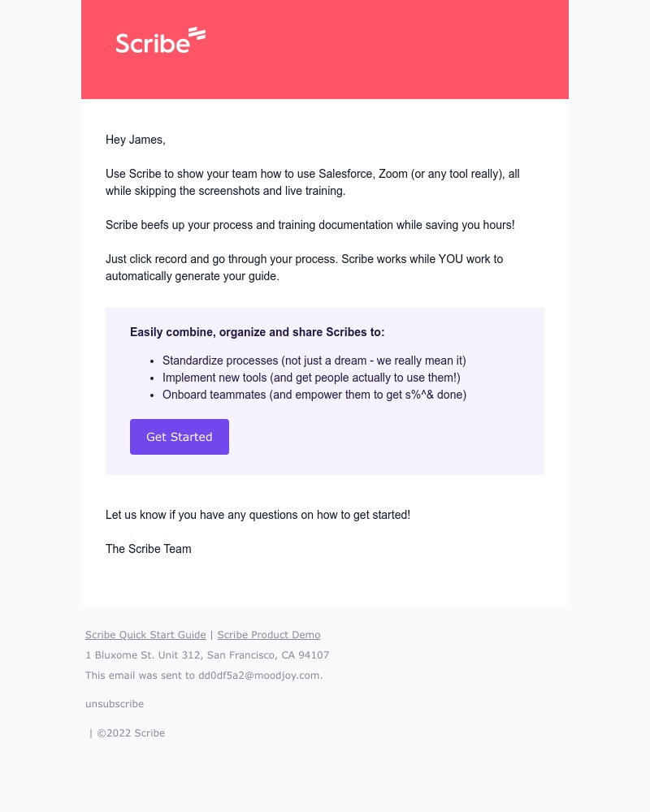The height and width of the screenshot is (812, 650).
Task: Click the paragraph mentioning Salesforce, Zoom
Action: (312, 183)
